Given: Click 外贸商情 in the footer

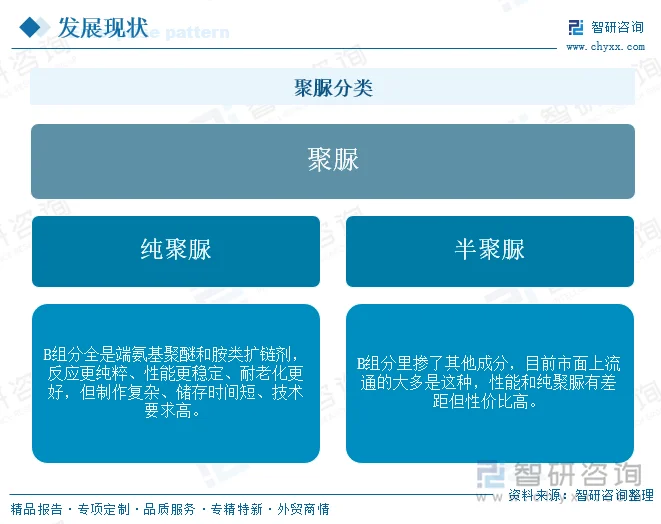Looking at the screenshot, I should 303,509.
